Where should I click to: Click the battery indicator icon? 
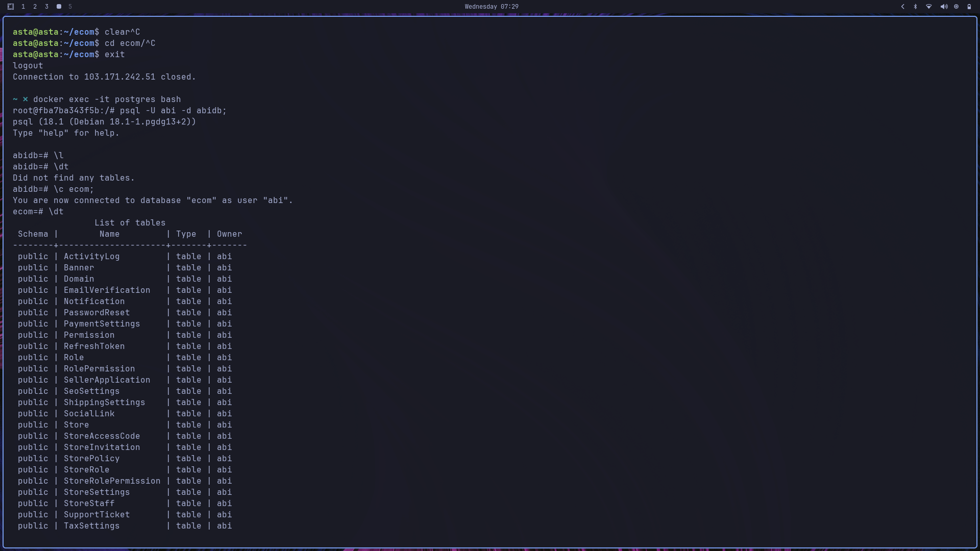(968, 7)
